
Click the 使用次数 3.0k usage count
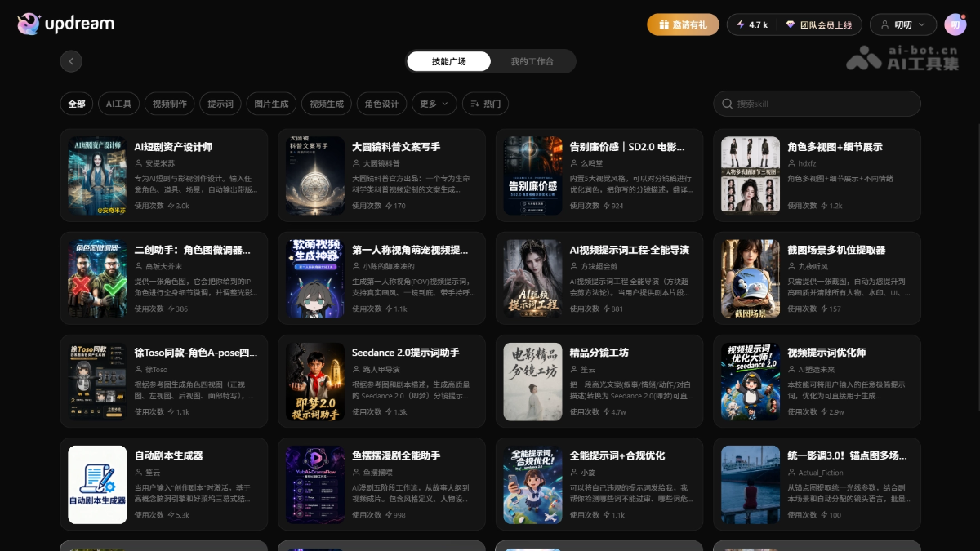[x=162, y=206]
